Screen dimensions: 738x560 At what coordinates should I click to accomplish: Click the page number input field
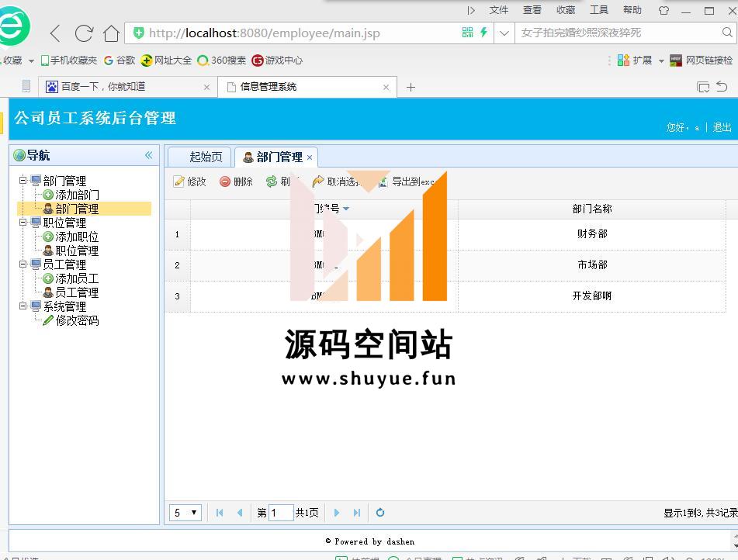coord(281,513)
